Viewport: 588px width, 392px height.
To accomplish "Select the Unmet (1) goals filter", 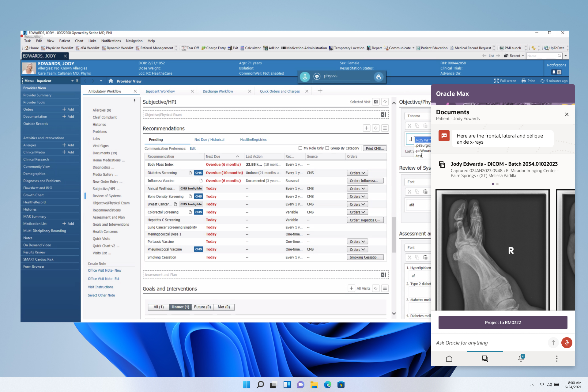I will [x=180, y=307].
